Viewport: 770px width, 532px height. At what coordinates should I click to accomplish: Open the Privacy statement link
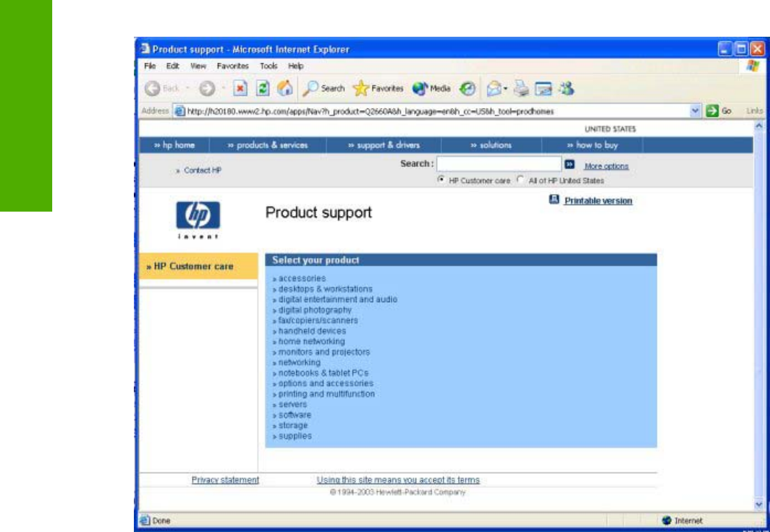[225, 480]
